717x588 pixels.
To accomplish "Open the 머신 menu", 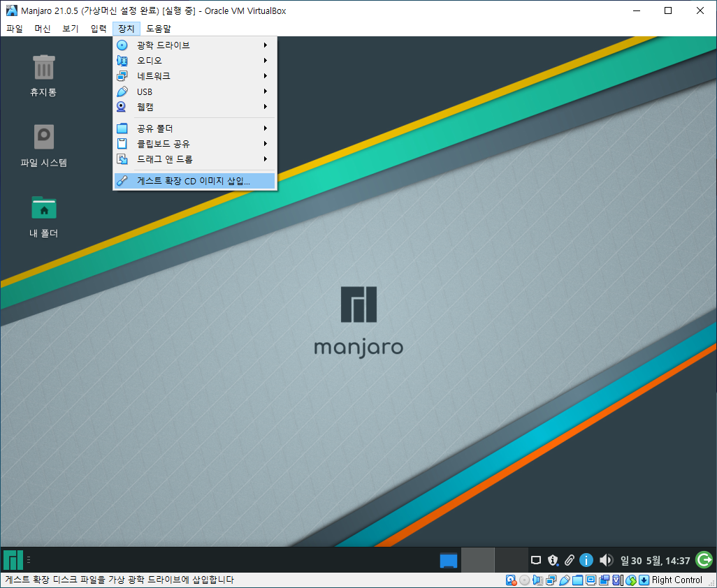I will point(43,29).
